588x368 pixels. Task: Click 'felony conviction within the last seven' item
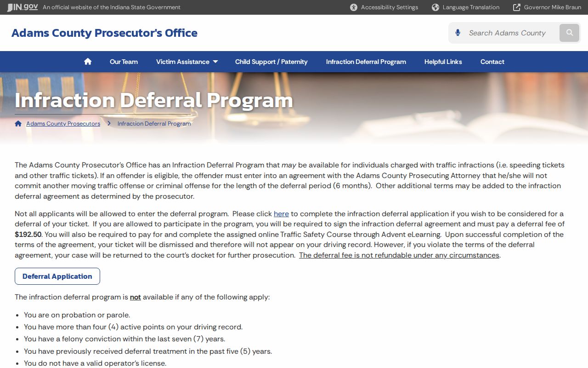(124, 339)
